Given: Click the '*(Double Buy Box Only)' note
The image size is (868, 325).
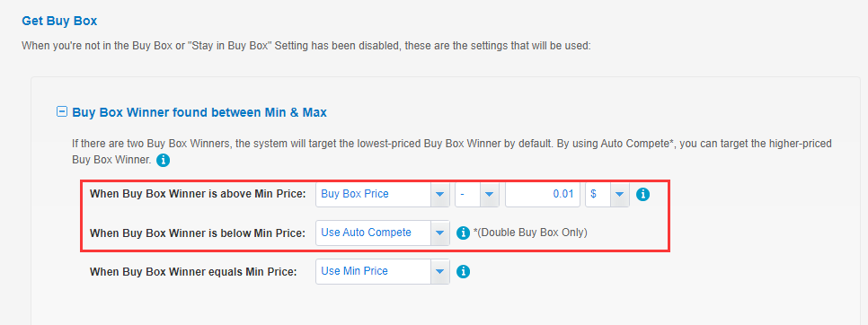Looking at the screenshot, I should tap(530, 233).
